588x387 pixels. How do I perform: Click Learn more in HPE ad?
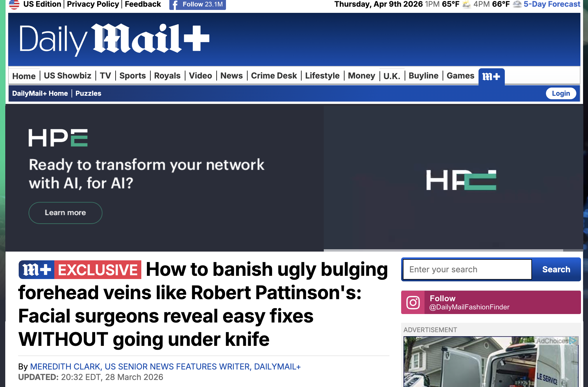(x=65, y=213)
